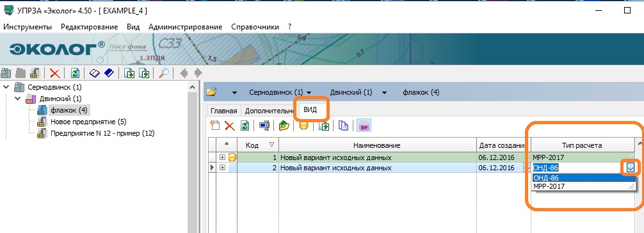Open the Инструменты menu

click(x=28, y=27)
